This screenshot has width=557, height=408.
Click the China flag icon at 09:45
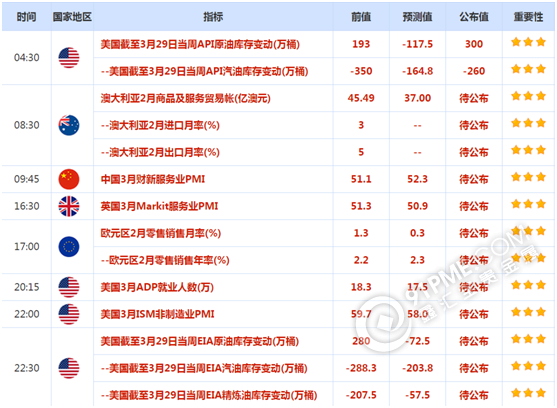69,179
